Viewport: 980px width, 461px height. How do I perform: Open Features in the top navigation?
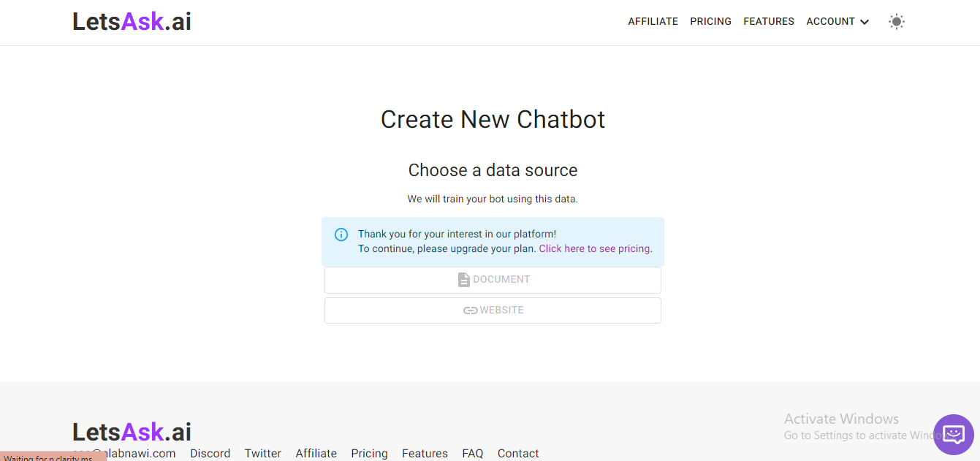point(769,22)
